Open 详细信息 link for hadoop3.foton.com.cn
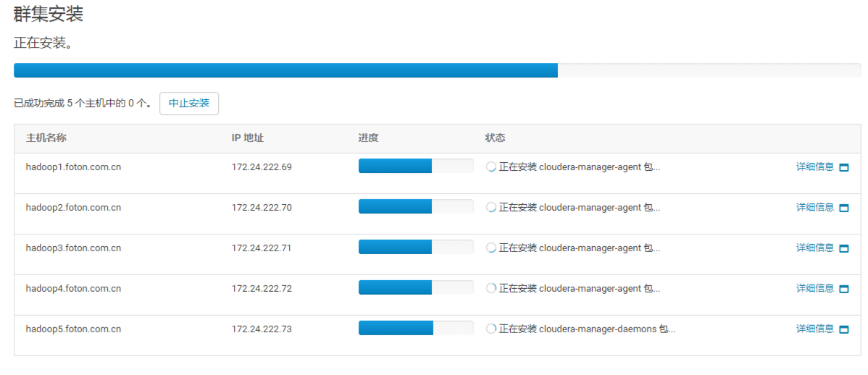 [814, 248]
